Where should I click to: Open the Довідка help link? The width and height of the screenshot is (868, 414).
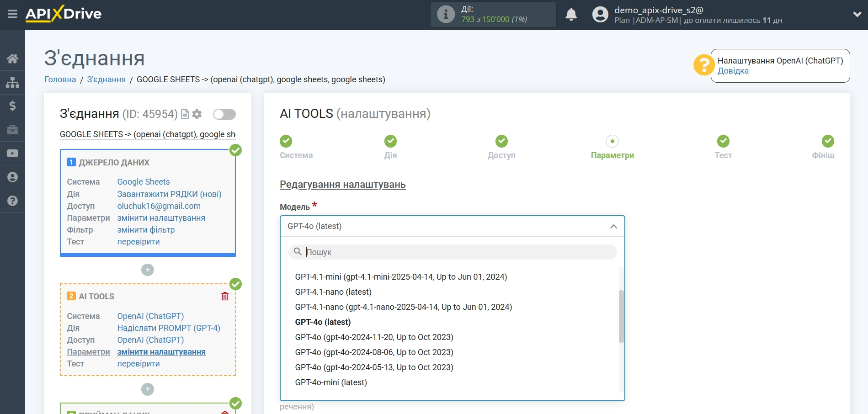tap(733, 71)
